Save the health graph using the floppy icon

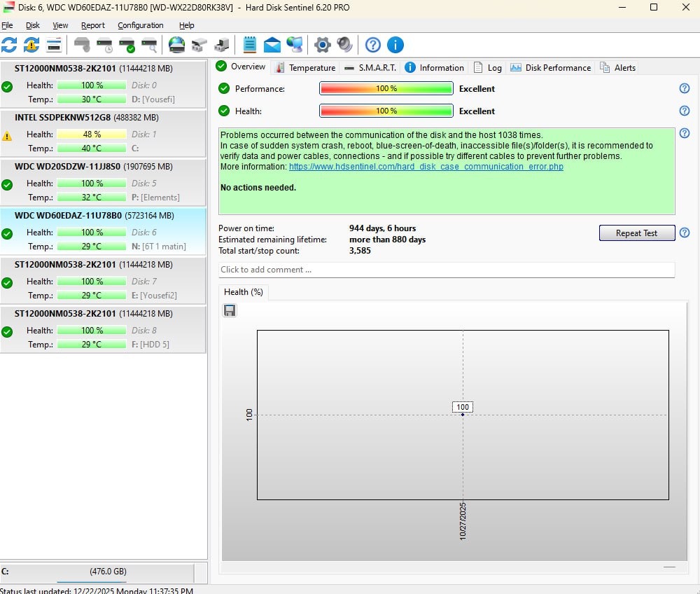[x=230, y=310]
